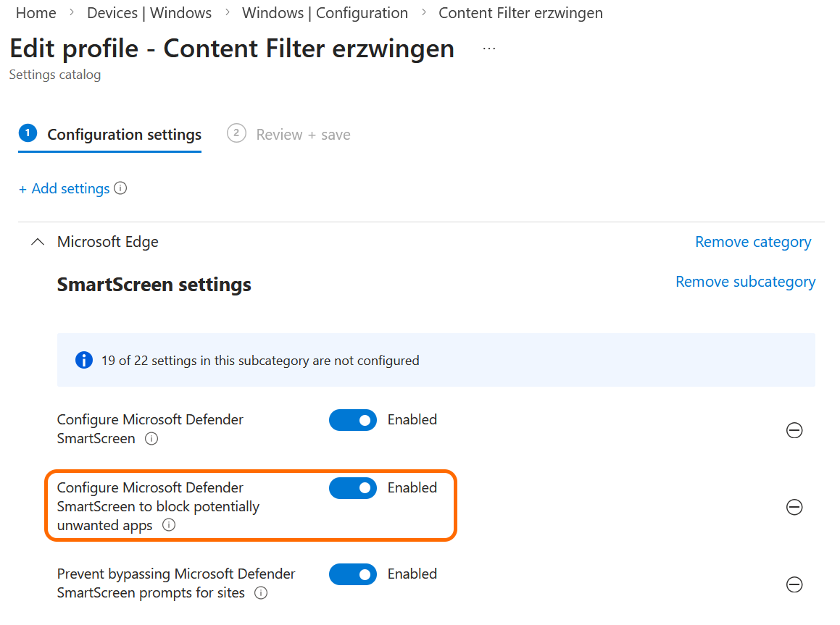Go to Home in breadcrumb
This screenshot has height=625, width=840.
tap(36, 13)
